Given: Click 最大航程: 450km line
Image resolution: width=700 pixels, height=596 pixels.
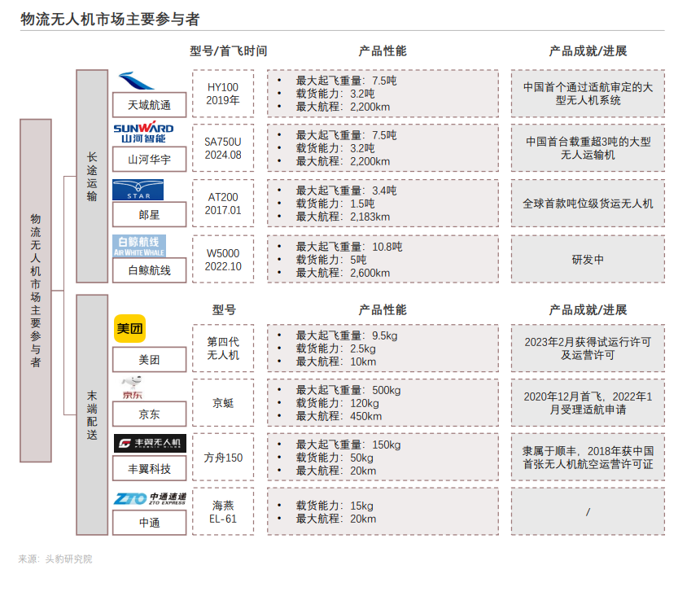Looking at the screenshot, I should [339, 416].
